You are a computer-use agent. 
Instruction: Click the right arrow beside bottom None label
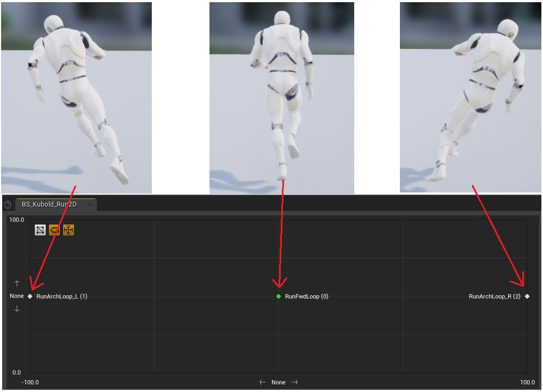pyautogui.click(x=293, y=382)
